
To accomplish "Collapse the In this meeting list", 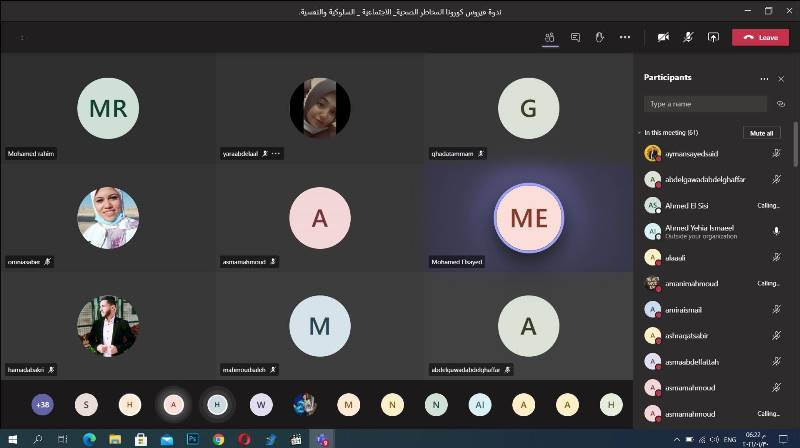I will click(x=639, y=133).
